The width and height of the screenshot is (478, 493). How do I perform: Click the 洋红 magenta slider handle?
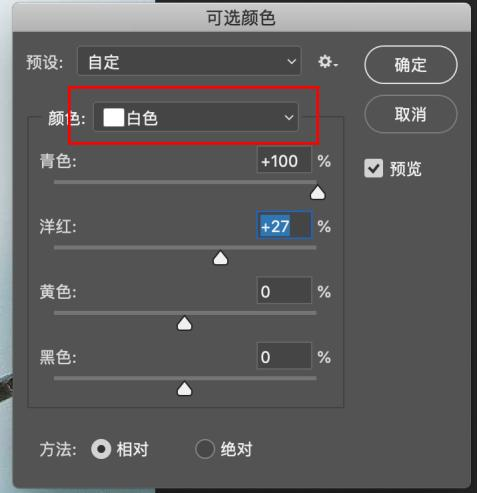click(220, 258)
